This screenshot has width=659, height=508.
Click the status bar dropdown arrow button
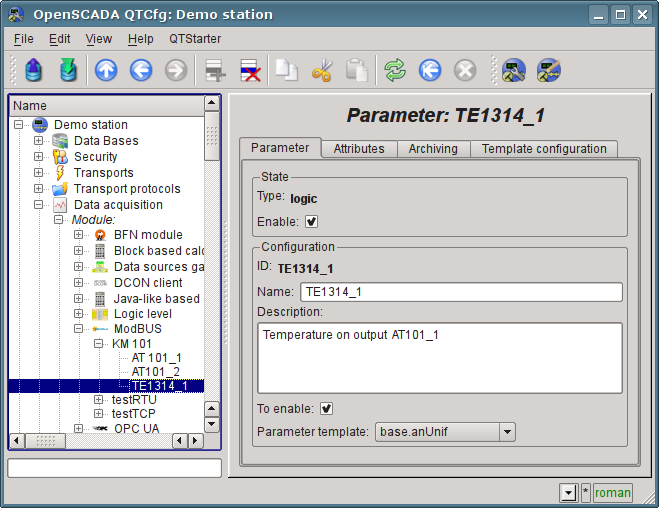click(x=569, y=492)
